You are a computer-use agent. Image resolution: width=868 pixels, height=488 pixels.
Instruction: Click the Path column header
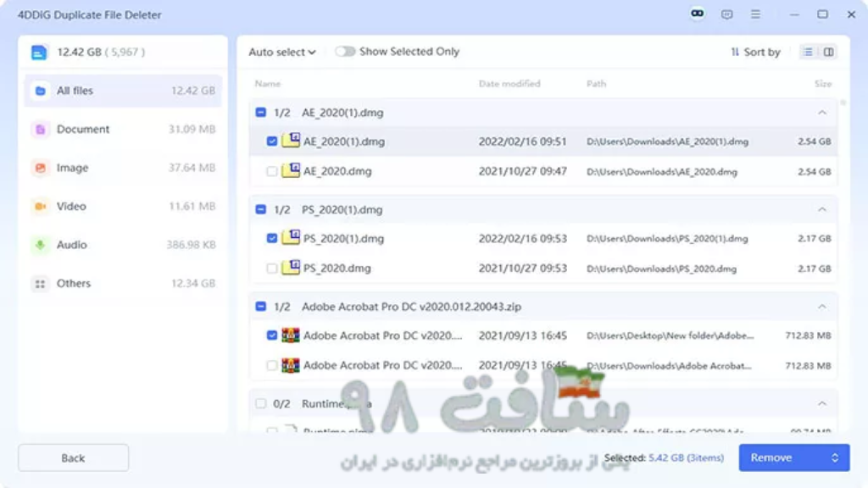(x=596, y=84)
